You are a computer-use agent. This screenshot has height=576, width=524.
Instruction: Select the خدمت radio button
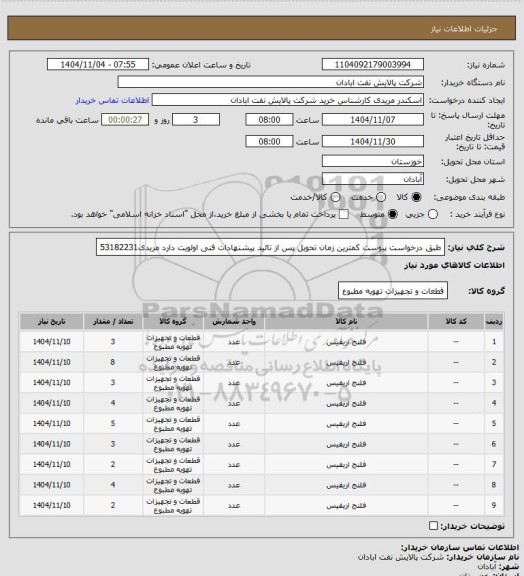click(x=381, y=197)
